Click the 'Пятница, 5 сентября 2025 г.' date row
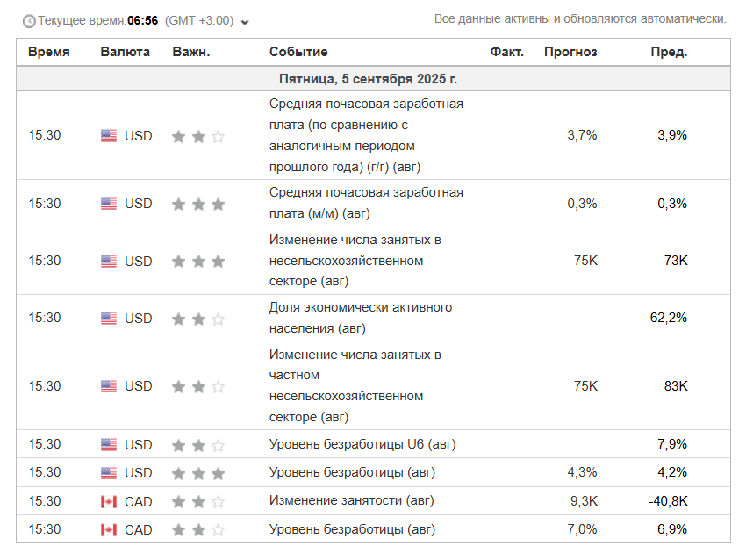746x560 pixels. (x=374, y=78)
